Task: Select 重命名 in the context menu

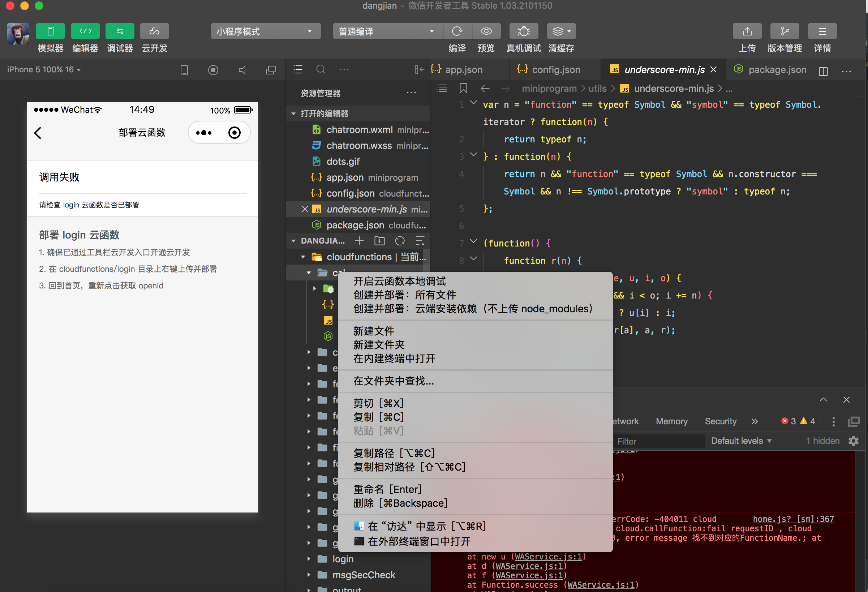Action: tap(387, 489)
